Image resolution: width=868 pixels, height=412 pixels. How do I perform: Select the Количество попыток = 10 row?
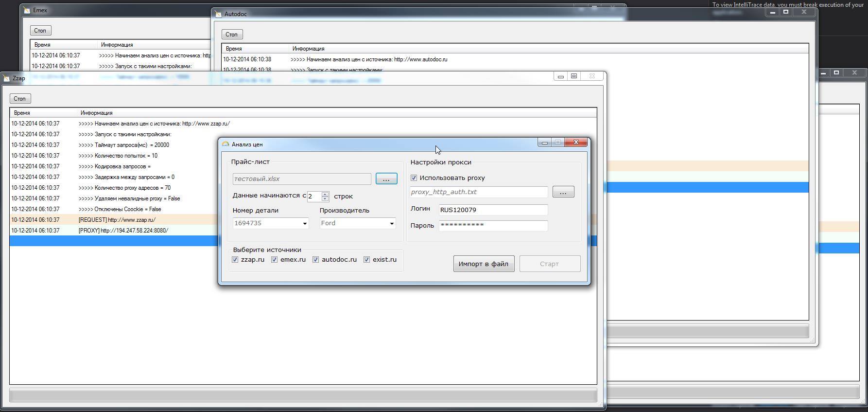pos(303,156)
